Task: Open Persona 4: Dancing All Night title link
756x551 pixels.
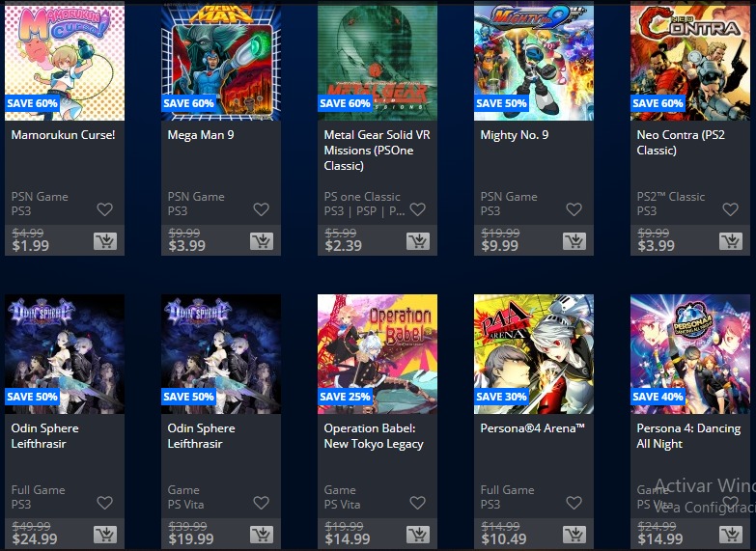Action: click(688, 436)
